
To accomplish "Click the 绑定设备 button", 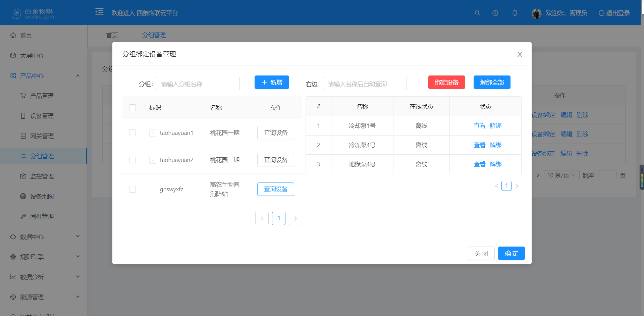I will [446, 82].
